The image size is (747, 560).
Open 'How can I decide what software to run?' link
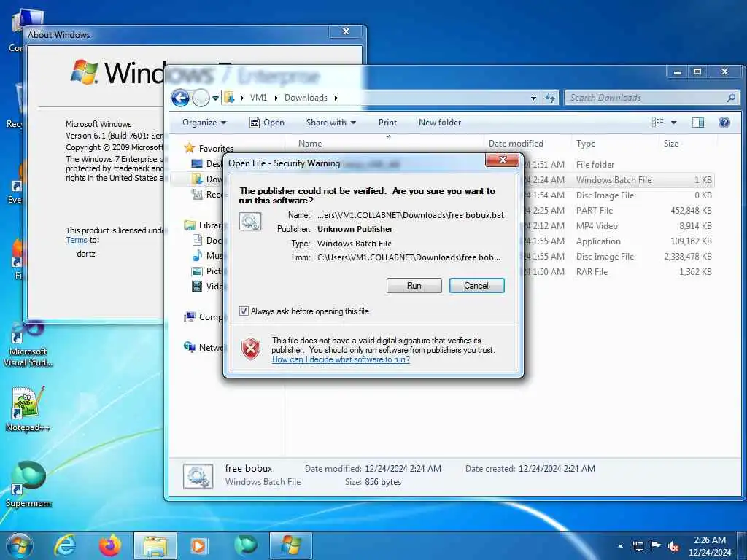coord(341,359)
